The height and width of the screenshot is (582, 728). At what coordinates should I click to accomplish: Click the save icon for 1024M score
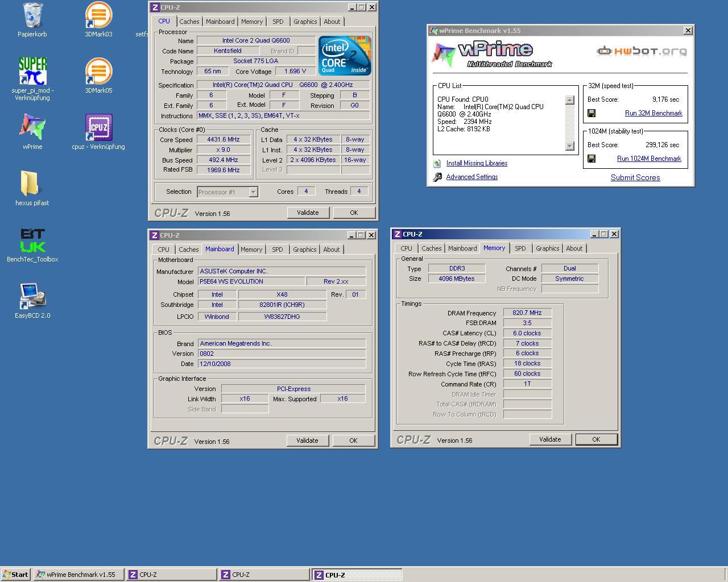coord(591,159)
